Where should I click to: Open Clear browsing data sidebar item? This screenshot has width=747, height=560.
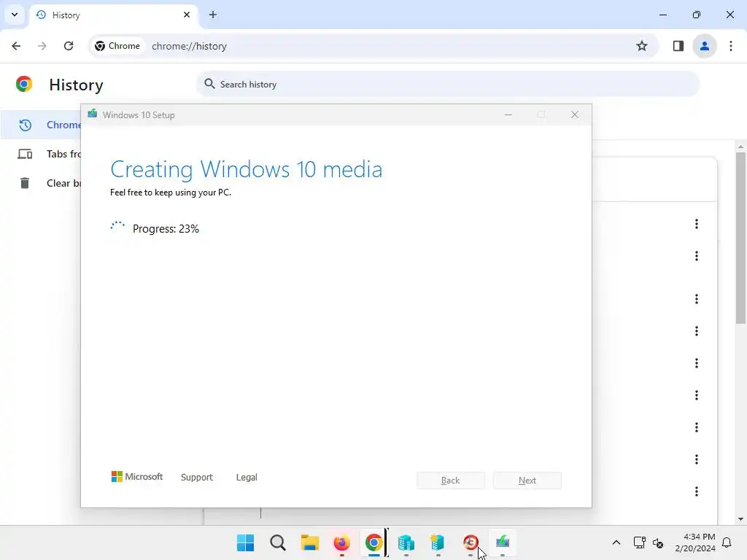pyautogui.click(x=41, y=183)
